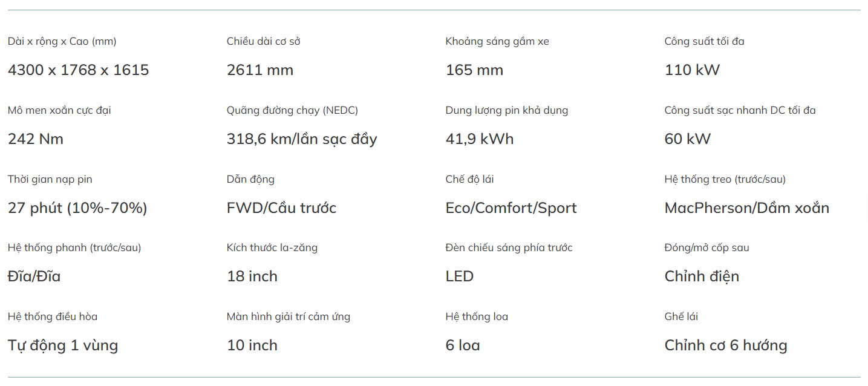Click the 6 loa speaker value

pyautogui.click(x=463, y=345)
